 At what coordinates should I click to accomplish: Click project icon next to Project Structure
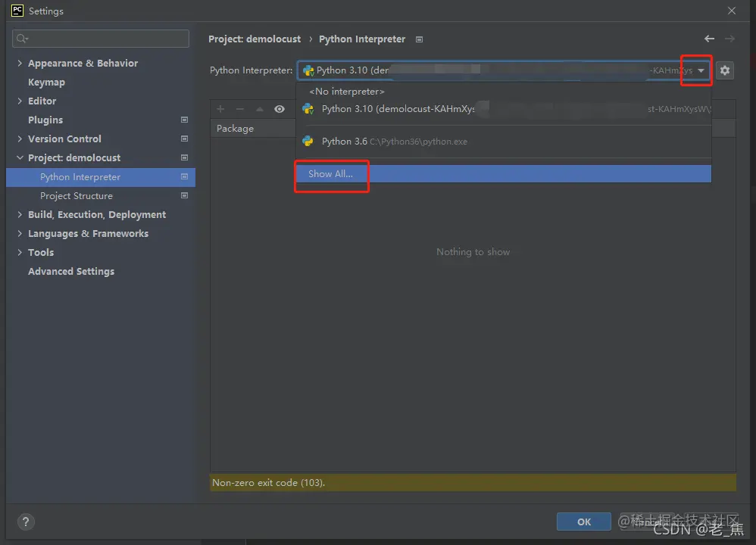(x=184, y=195)
